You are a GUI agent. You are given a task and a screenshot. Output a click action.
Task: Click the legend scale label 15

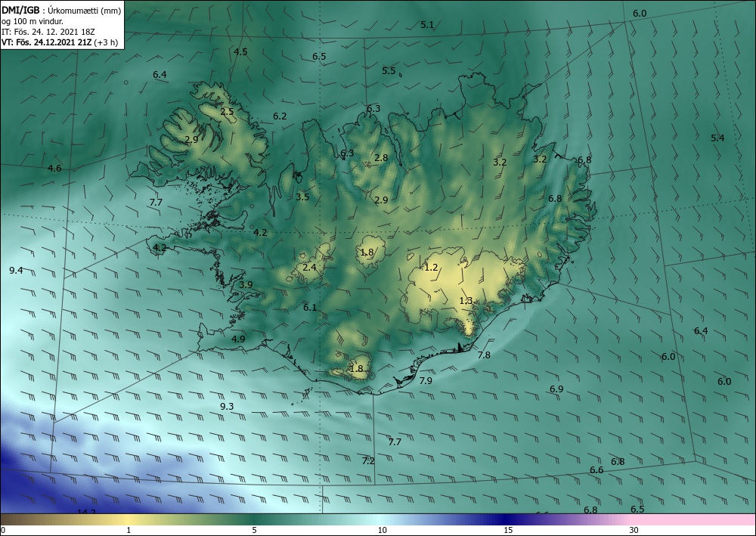[508, 531]
